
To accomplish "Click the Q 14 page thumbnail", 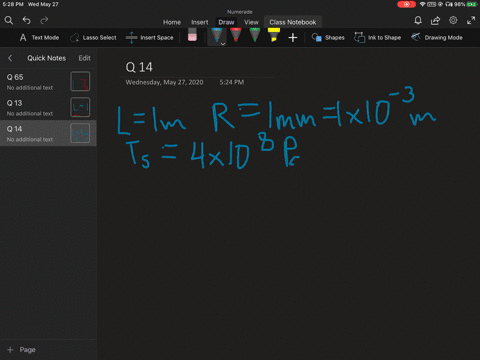I will (80, 133).
